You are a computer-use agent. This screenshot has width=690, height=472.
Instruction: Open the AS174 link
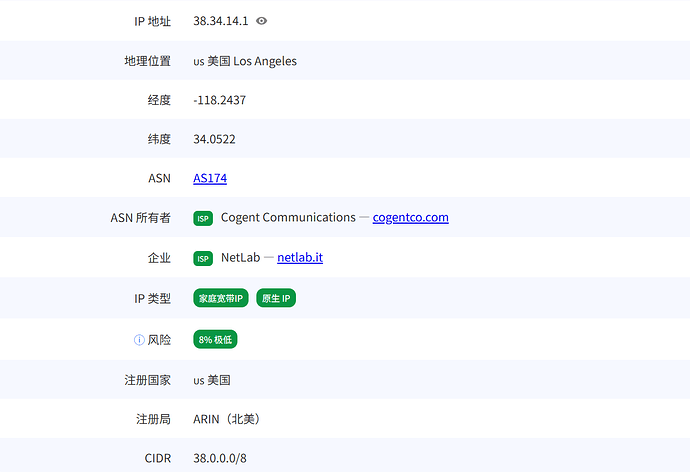[210, 178]
